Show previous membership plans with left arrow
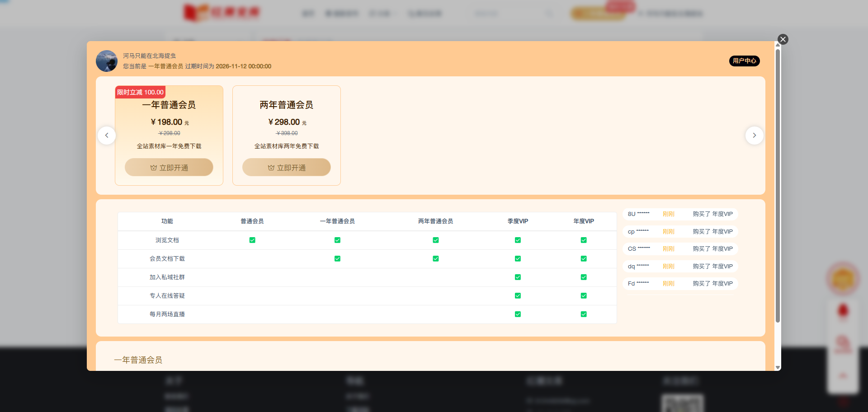 [107, 136]
